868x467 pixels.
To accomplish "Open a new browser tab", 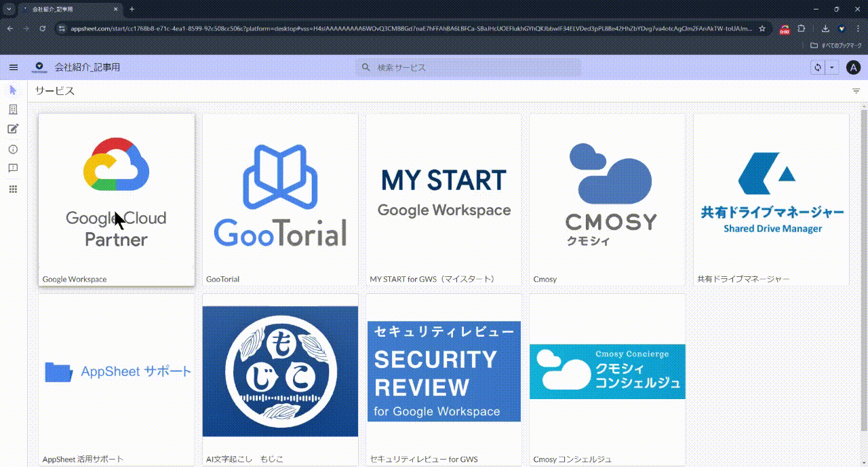I will click(x=132, y=10).
